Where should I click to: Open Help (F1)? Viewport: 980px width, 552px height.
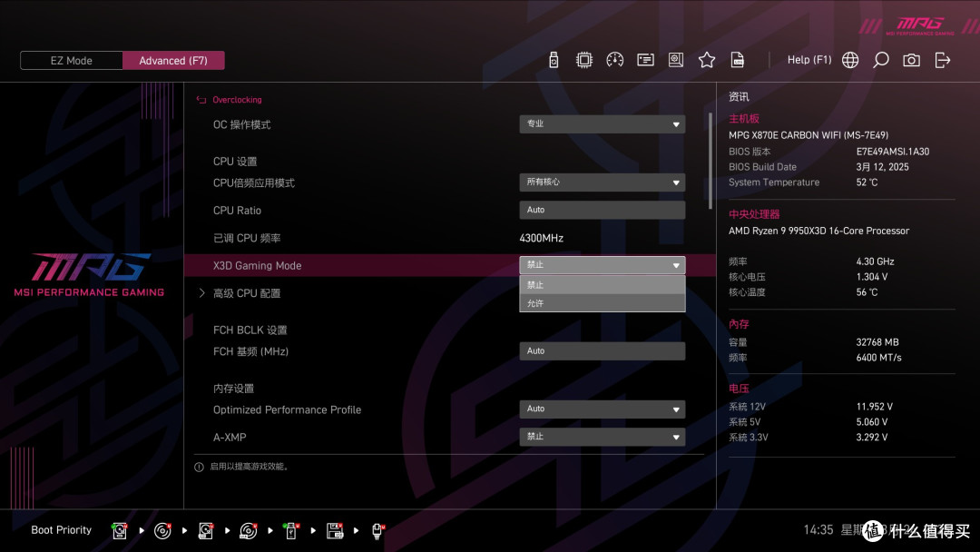click(x=809, y=60)
